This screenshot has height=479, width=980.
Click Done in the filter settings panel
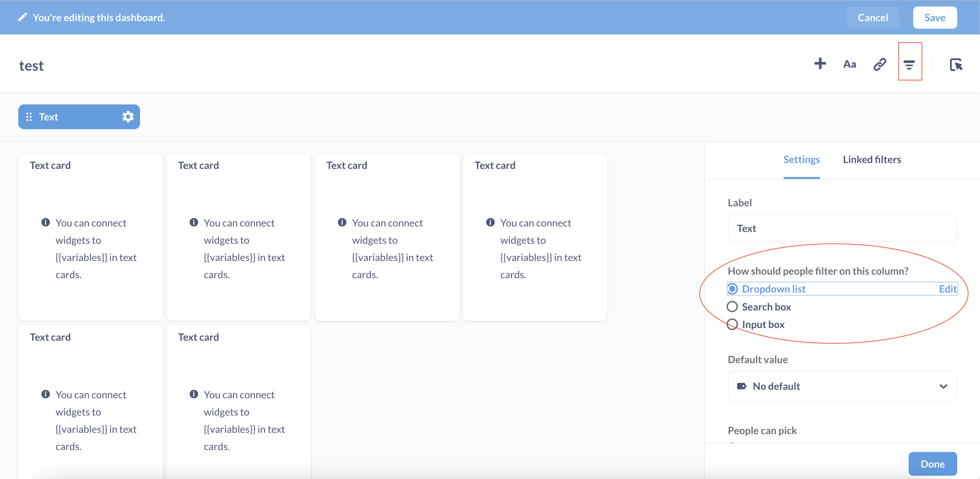click(932, 464)
